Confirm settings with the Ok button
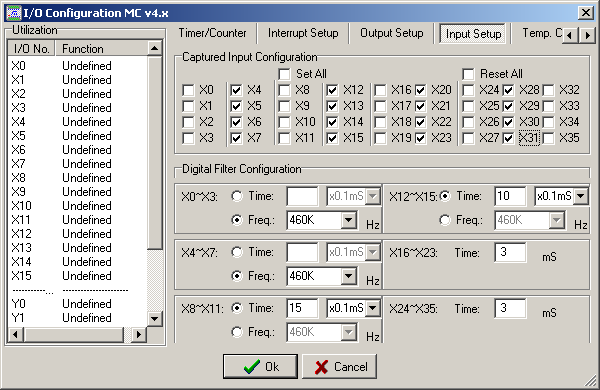Image resolution: width=600 pixels, height=390 pixels. coord(260,367)
